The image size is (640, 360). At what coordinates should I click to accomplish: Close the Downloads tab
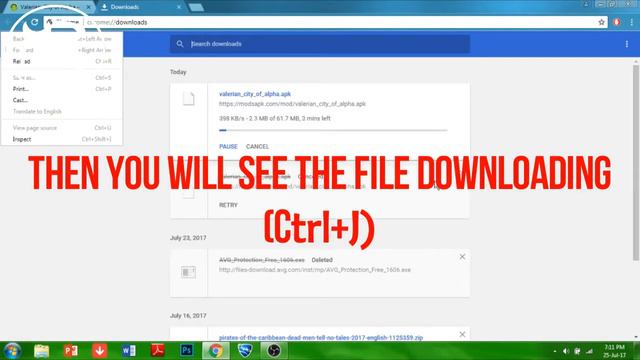click(x=179, y=7)
